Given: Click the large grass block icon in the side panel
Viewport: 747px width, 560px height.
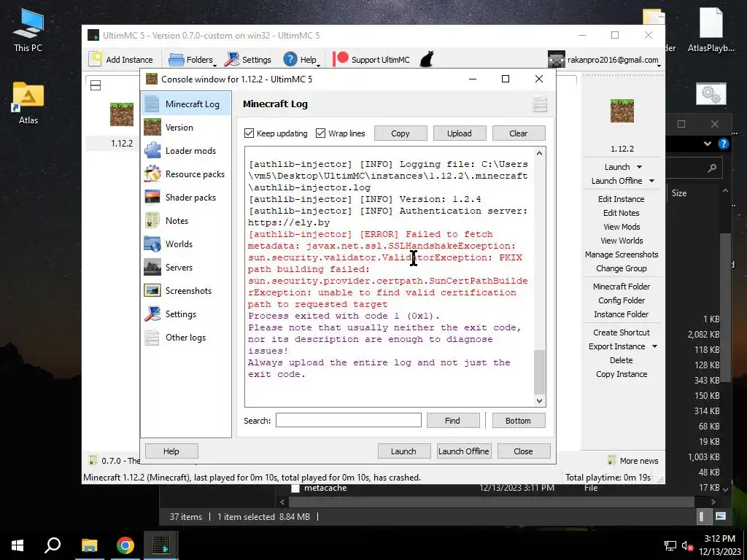Looking at the screenshot, I should pos(622,111).
